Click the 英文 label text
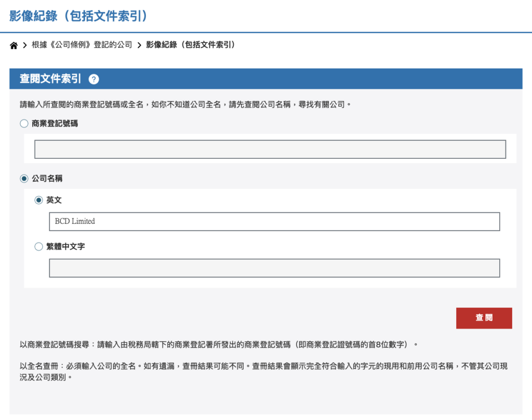 [x=54, y=200]
